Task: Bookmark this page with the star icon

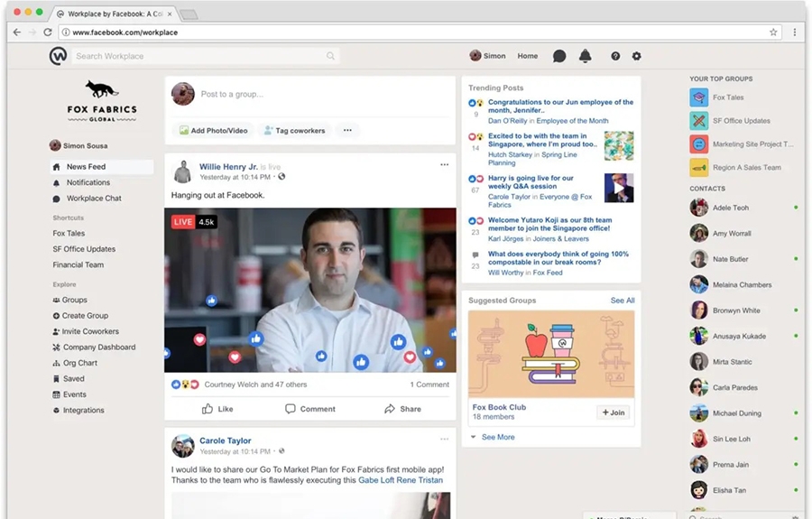Action: tap(773, 32)
